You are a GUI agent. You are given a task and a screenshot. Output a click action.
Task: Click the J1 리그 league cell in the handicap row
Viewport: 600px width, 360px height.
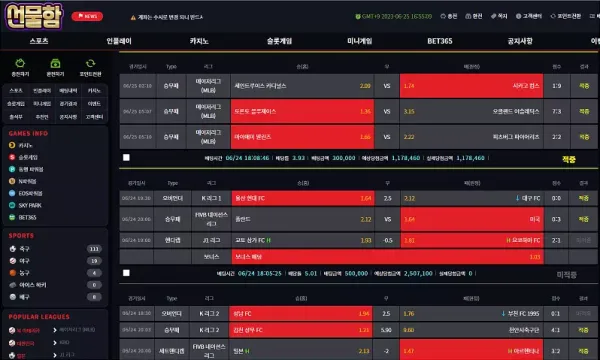[212, 240]
